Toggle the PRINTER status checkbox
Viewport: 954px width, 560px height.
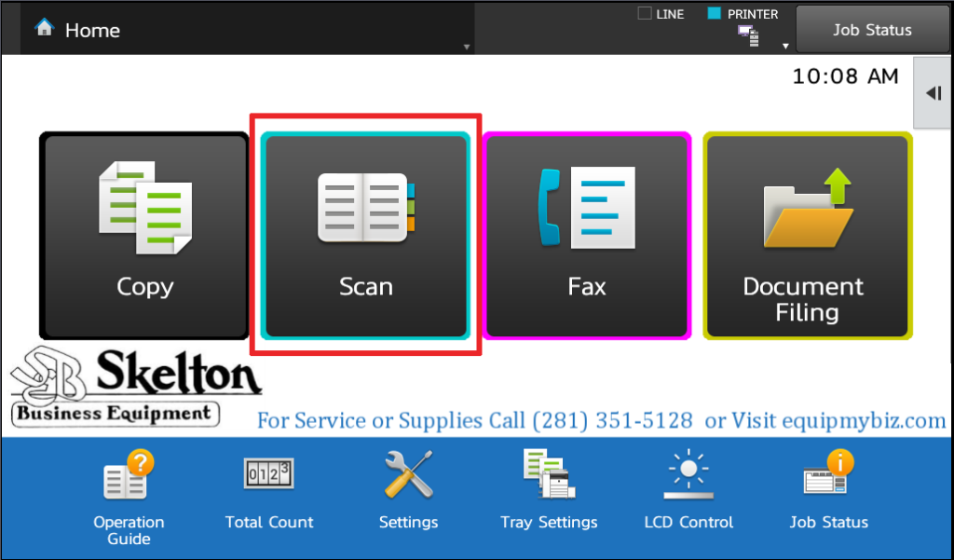tap(712, 13)
